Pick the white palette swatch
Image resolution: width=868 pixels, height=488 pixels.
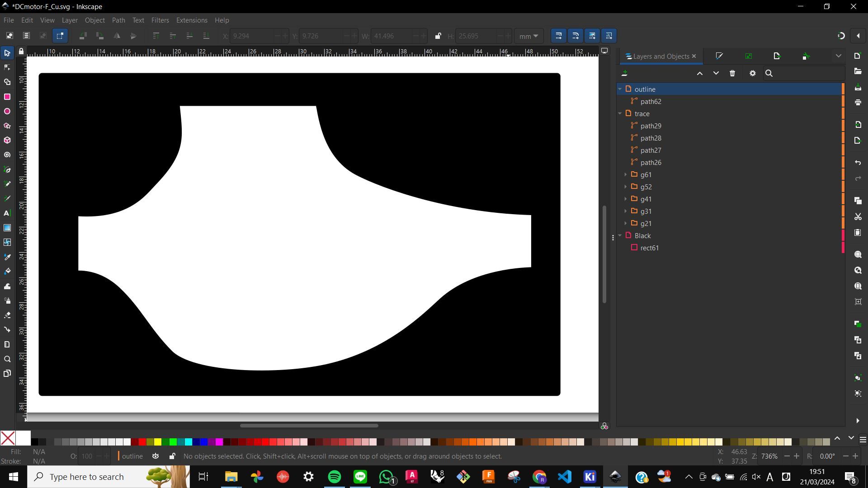(24, 438)
